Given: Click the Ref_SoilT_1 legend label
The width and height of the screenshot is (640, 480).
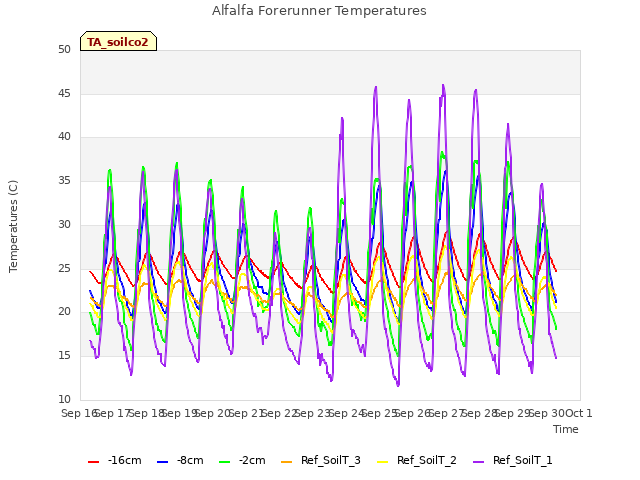Looking at the screenshot, I should click(522, 460).
